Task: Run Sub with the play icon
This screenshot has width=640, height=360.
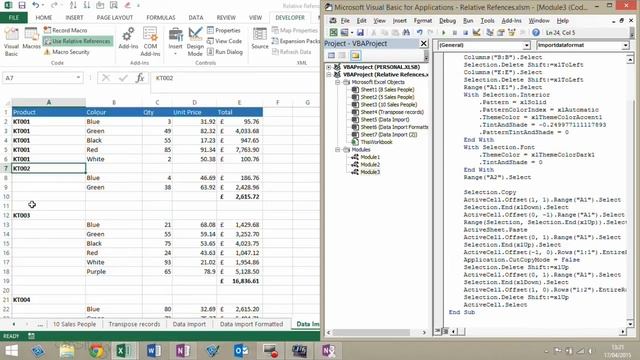Action: tap(444, 32)
